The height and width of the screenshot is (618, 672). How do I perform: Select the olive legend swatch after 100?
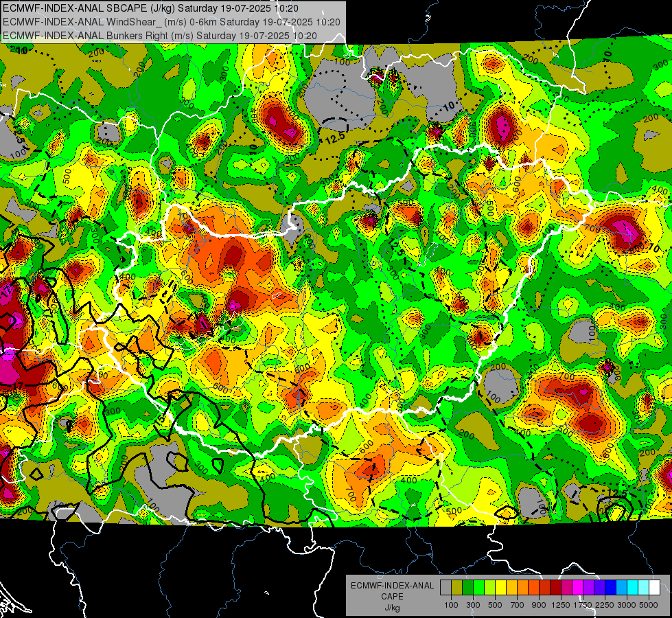457,588
